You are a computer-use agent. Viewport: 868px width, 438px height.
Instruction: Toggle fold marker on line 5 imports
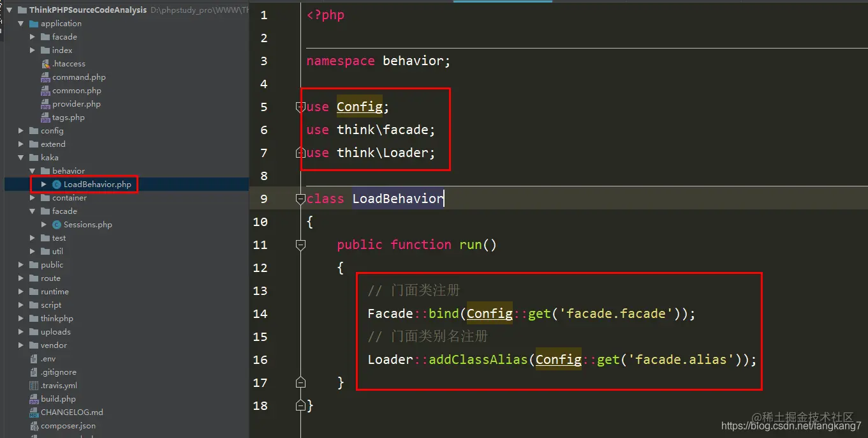click(301, 107)
